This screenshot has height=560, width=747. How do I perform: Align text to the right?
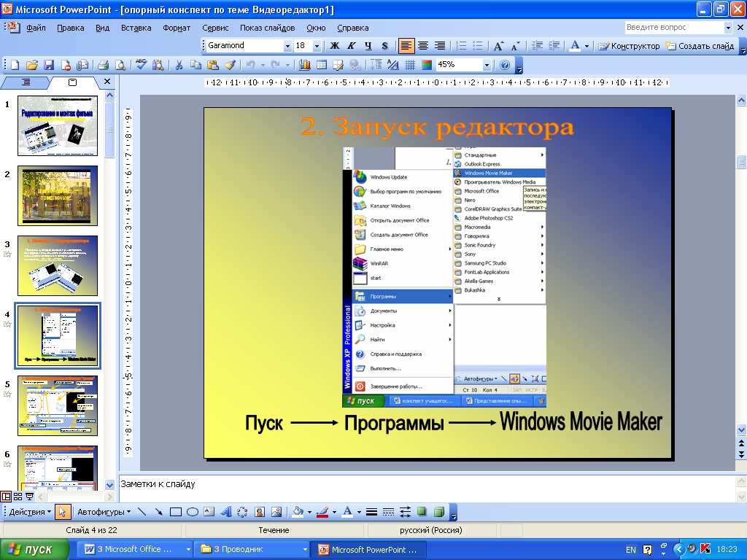pyautogui.click(x=440, y=46)
